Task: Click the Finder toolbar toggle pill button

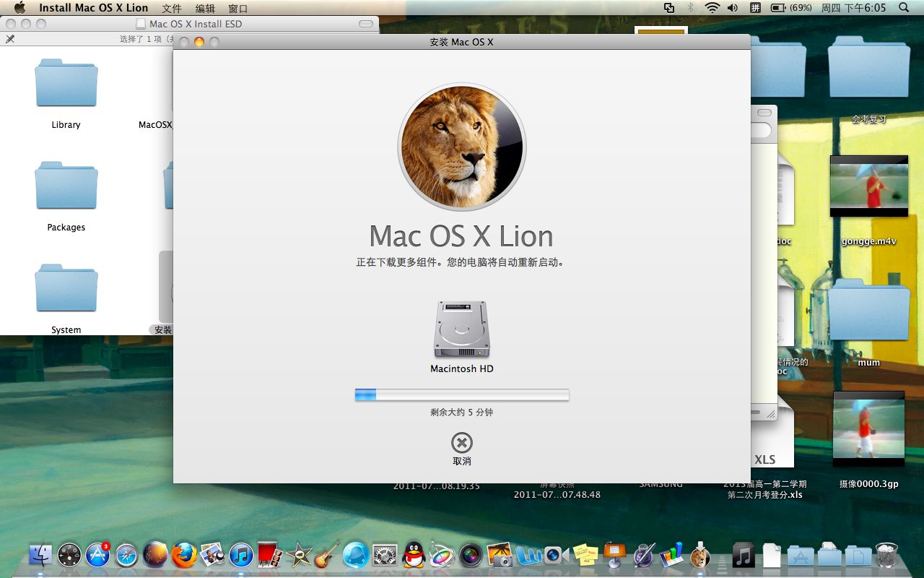Action: click(366, 24)
